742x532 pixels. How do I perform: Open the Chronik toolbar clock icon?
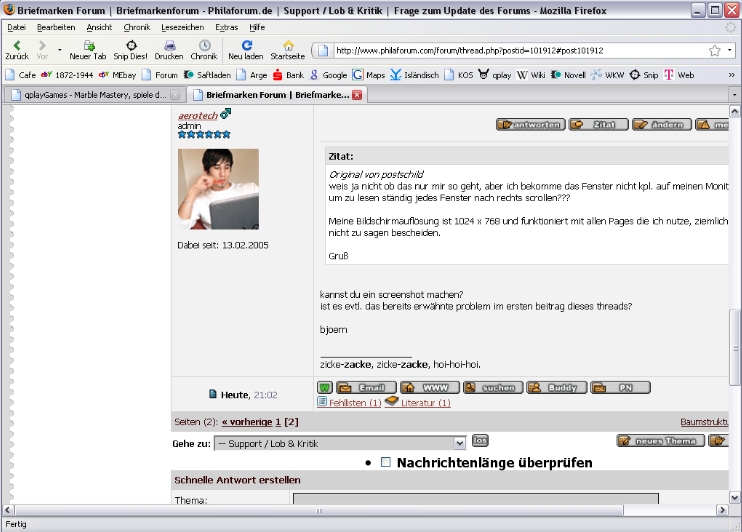[x=204, y=46]
